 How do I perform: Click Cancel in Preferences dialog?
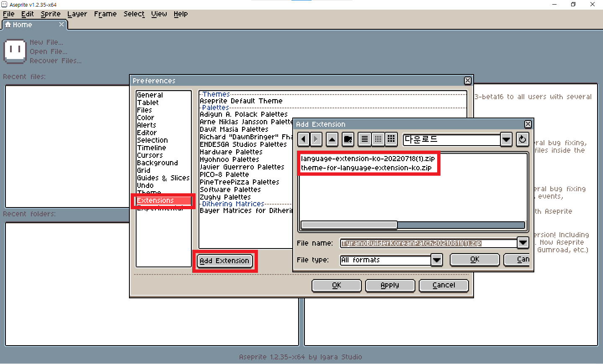point(443,285)
